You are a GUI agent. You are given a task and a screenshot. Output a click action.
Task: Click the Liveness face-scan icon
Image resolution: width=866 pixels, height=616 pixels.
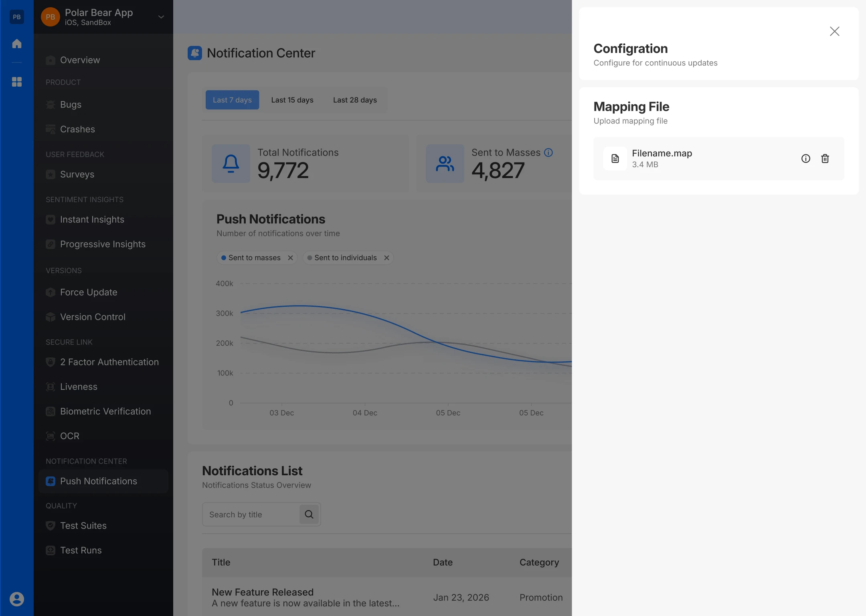[51, 387]
